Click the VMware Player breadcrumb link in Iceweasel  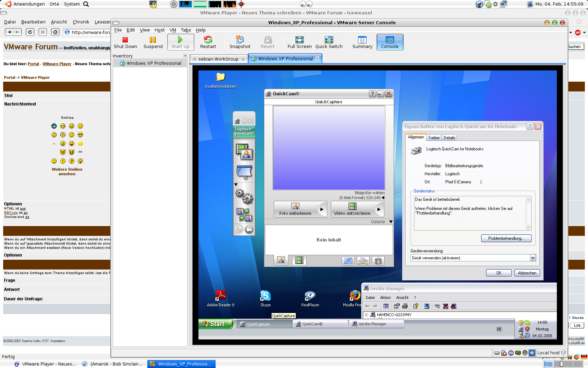coord(57,64)
